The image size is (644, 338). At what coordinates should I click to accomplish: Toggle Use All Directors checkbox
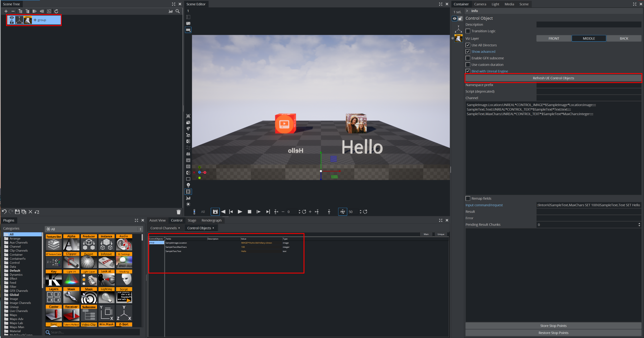468,45
